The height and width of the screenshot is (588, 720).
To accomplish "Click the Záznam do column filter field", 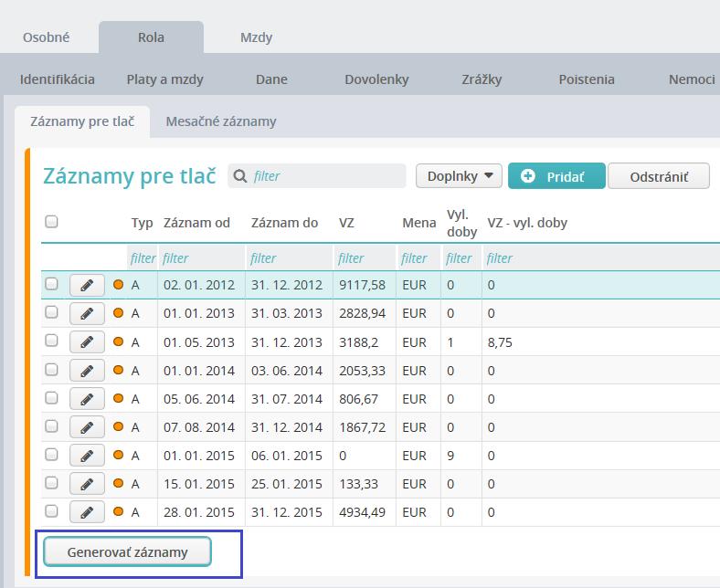I will click(290, 258).
